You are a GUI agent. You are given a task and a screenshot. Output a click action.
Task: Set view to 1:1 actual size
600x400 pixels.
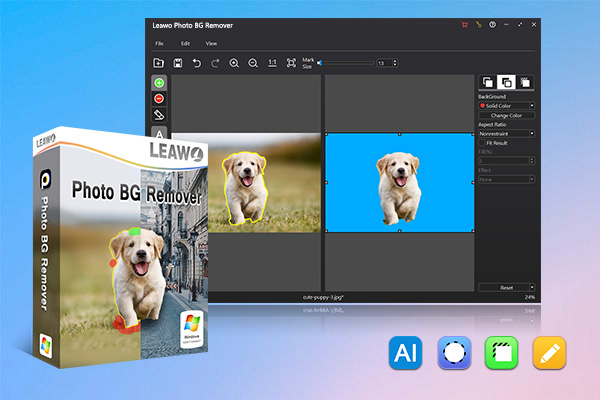tap(272, 63)
